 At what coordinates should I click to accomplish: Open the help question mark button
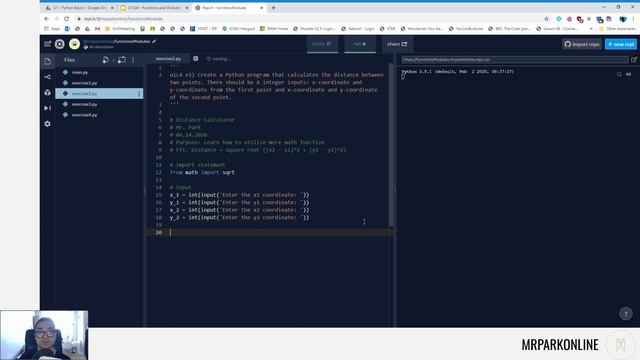[x=626, y=313]
